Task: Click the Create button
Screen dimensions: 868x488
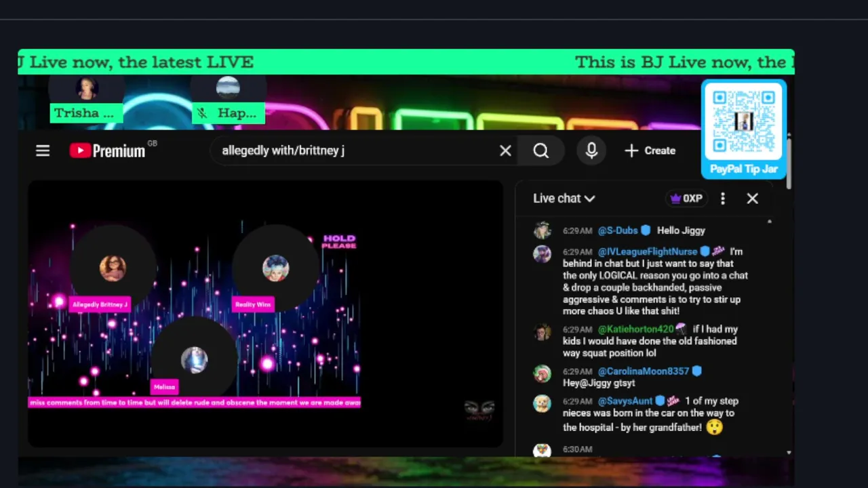Action: tap(650, 150)
